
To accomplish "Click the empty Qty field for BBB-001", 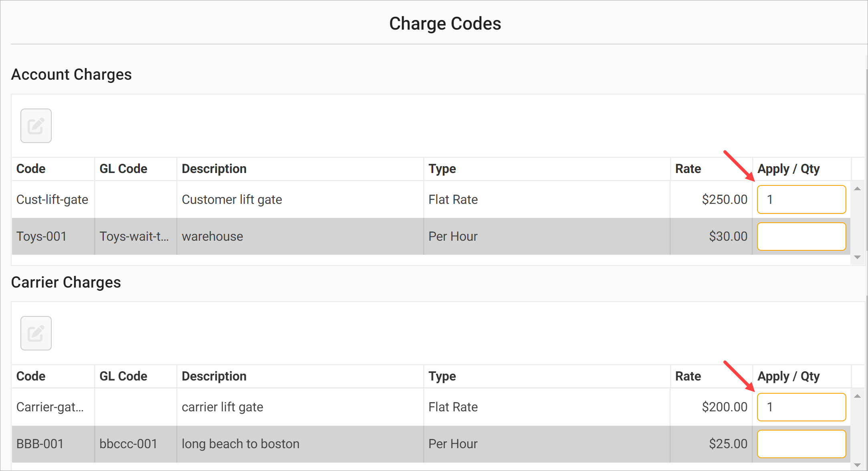I will (x=801, y=443).
